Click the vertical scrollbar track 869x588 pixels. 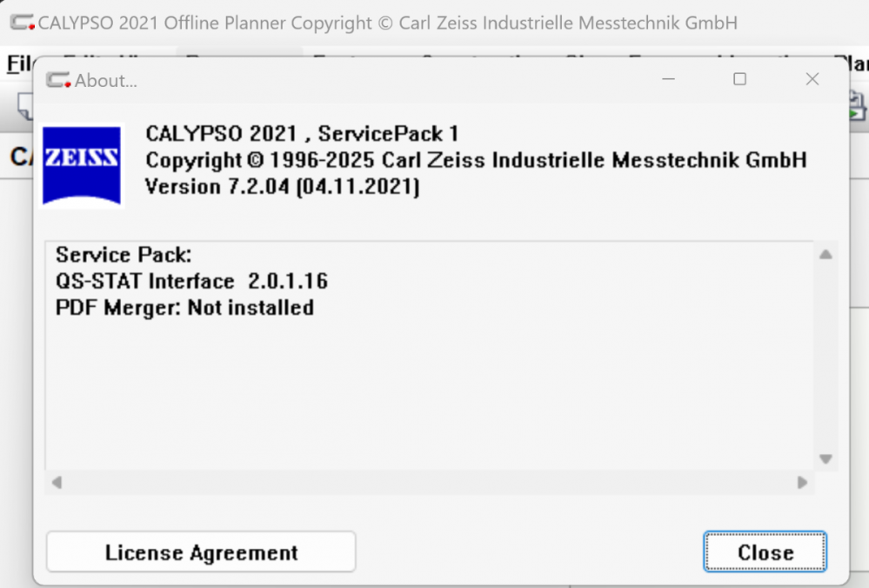click(826, 357)
